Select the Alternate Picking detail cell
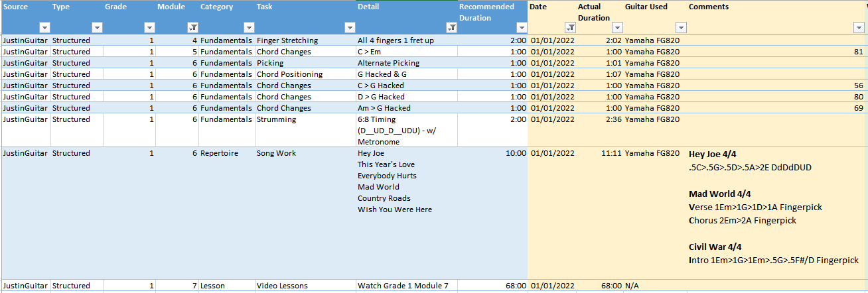868x293 pixels. tap(388, 63)
